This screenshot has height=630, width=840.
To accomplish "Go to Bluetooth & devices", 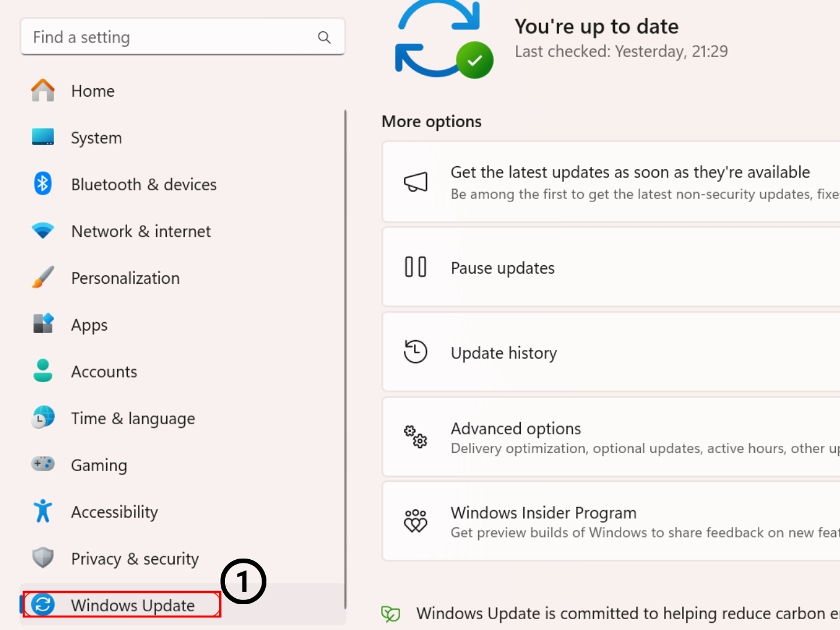I will coord(182,184).
